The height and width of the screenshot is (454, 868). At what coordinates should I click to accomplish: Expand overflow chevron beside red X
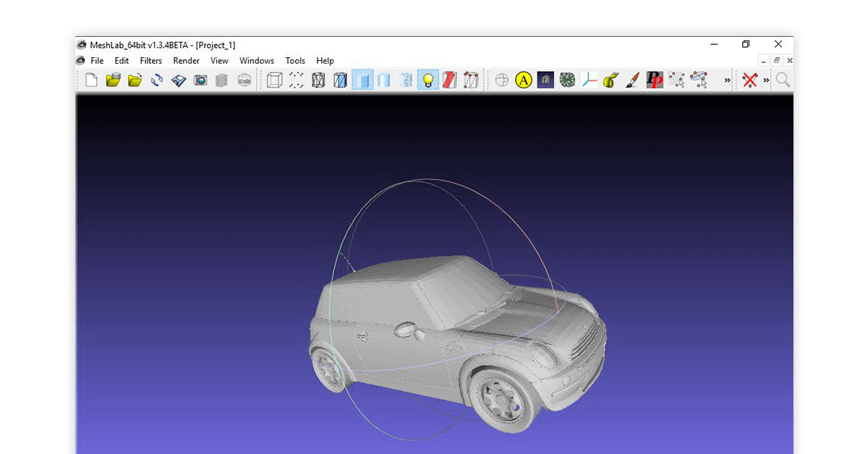pos(766,80)
